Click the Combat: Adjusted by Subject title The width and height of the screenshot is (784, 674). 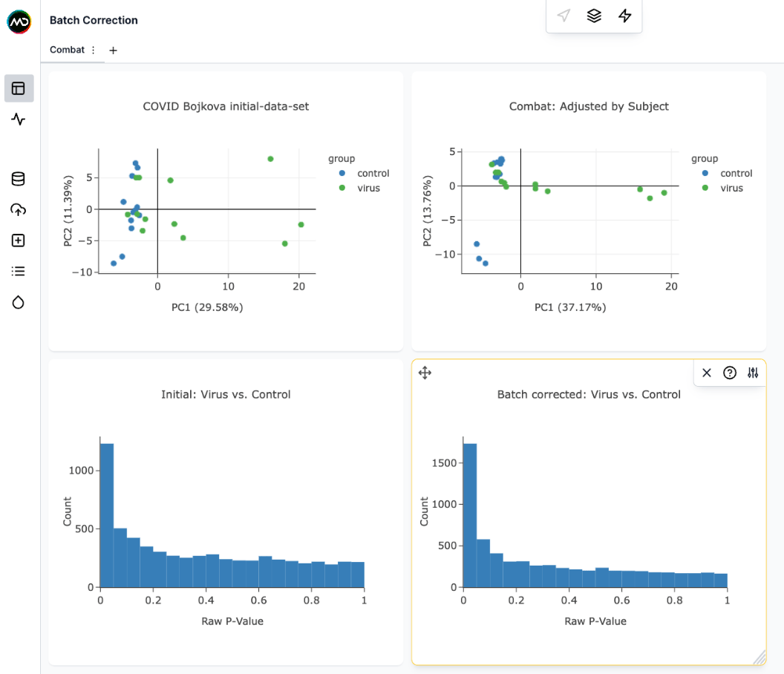[x=589, y=106]
